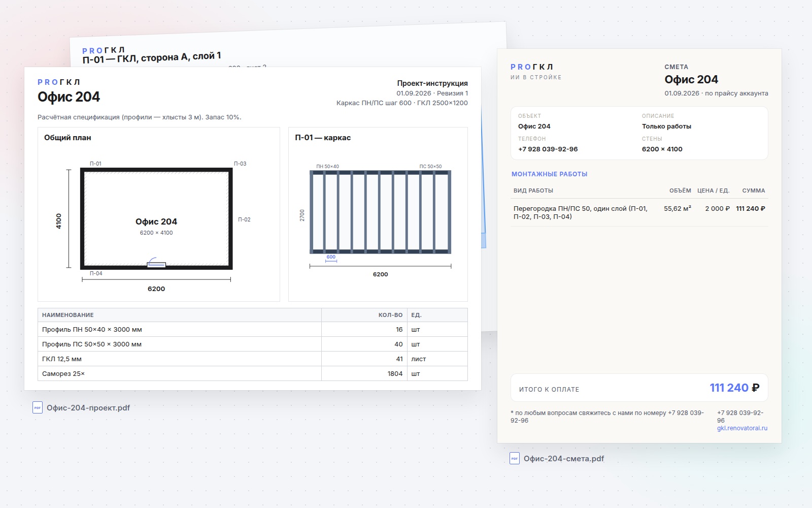Select '01.09.2026 · по прайсу аккаунта' on the estimate
Image resolution: width=812 pixels, height=508 pixels.
pyautogui.click(x=716, y=93)
